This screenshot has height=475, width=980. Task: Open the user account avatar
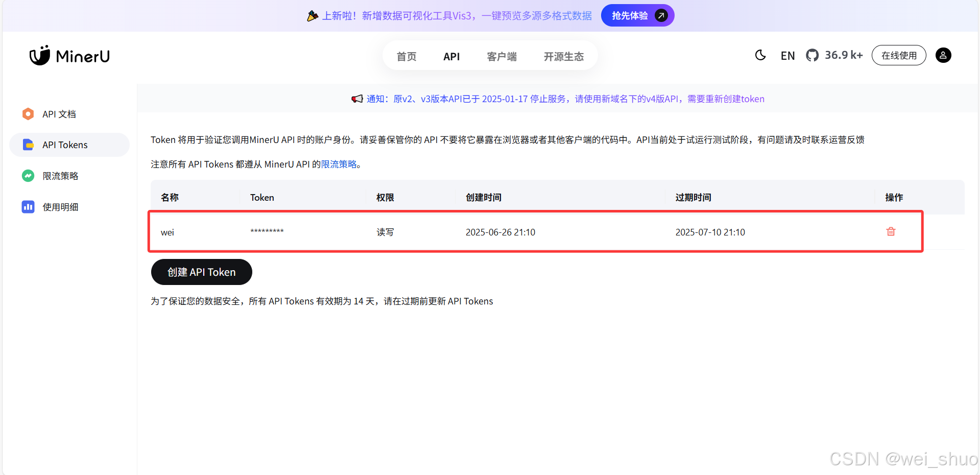point(943,55)
